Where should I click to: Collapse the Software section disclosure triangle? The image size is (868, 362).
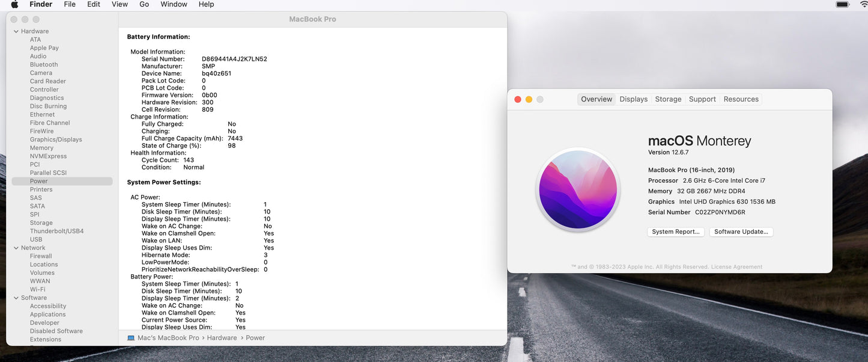pyautogui.click(x=16, y=298)
